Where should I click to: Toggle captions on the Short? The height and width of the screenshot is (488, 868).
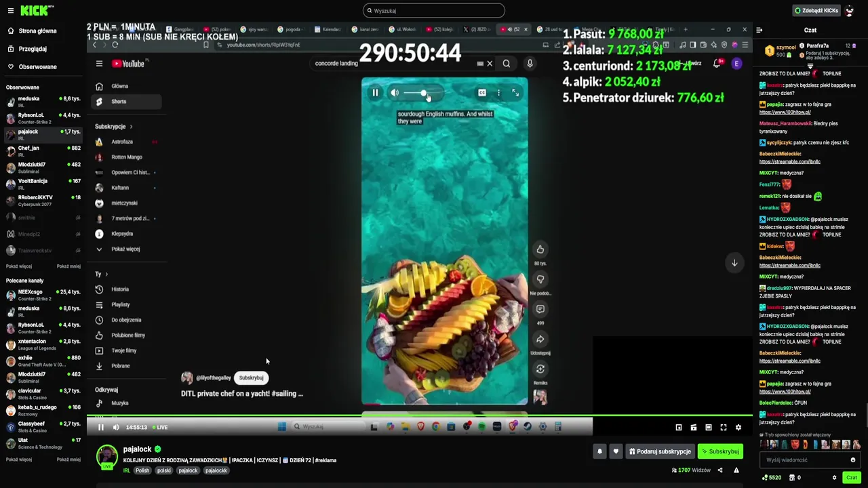point(481,93)
